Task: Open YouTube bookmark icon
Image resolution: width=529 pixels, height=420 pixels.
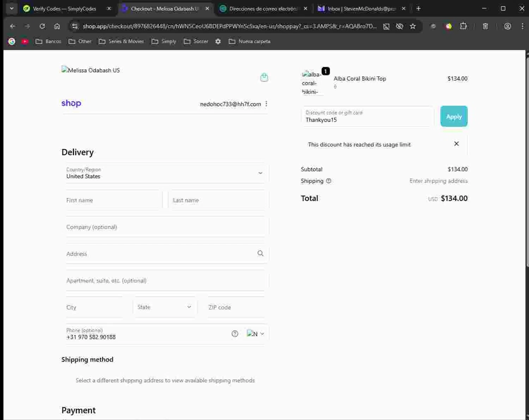Action: 25,41
